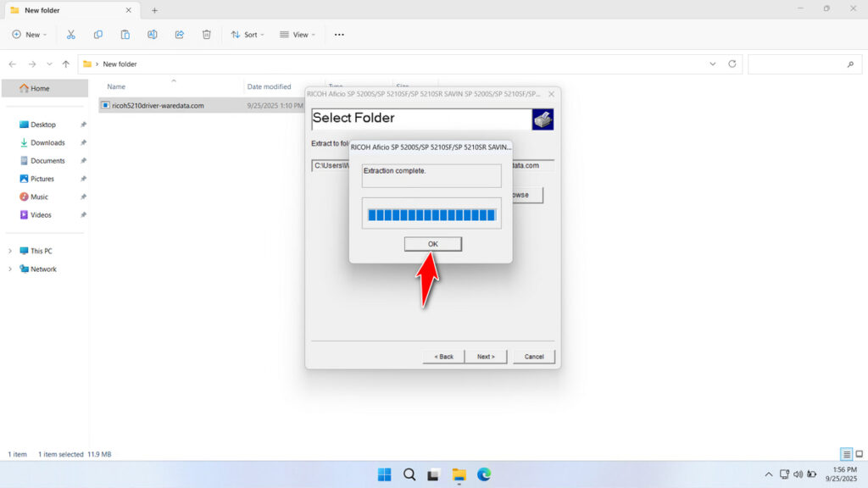868x488 pixels.
Task: Go back with the left arrow
Action: click(x=13, y=64)
